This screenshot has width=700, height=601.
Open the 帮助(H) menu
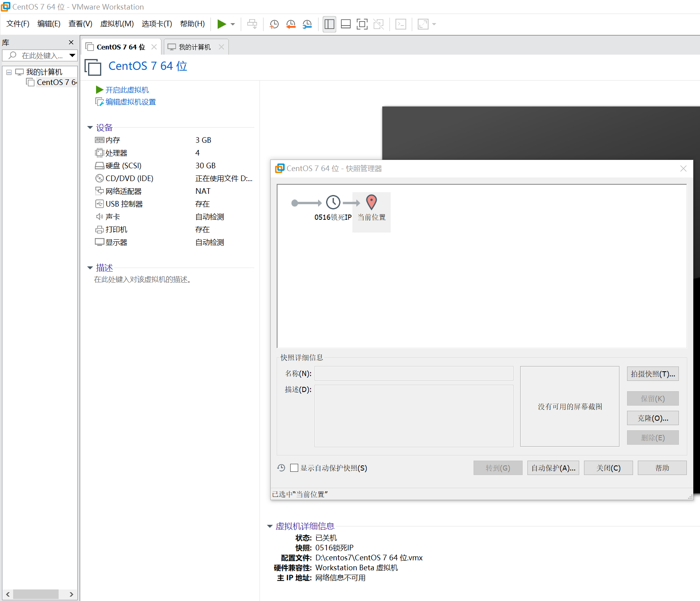click(x=193, y=24)
